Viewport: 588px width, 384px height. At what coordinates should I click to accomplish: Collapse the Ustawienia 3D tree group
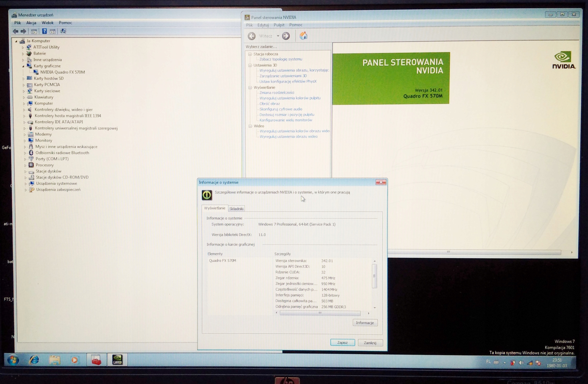pyautogui.click(x=250, y=65)
